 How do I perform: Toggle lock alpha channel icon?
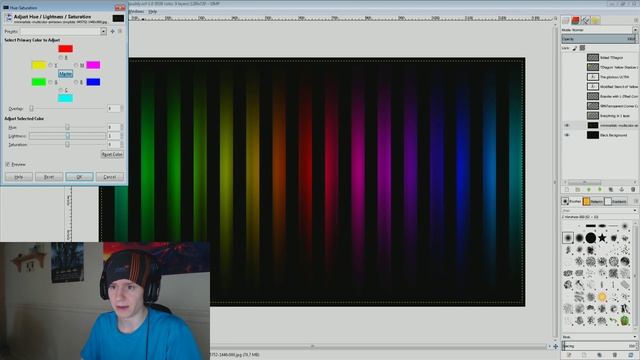[582, 48]
